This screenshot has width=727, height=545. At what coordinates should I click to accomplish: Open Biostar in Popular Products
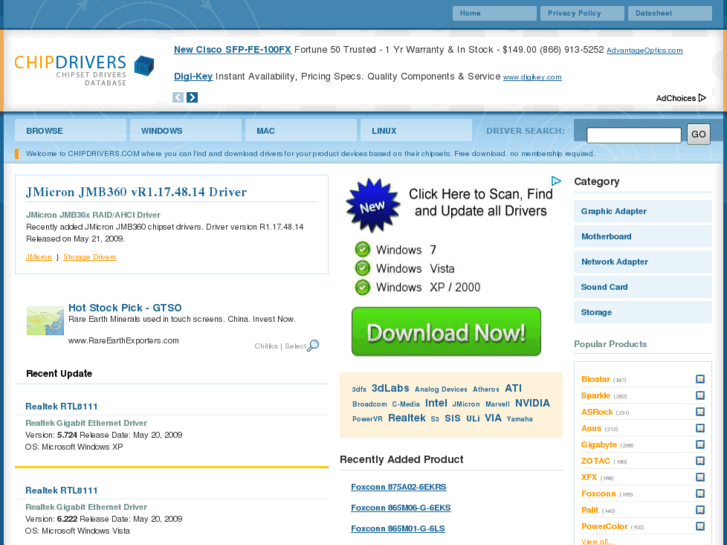pyautogui.click(x=595, y=379)
